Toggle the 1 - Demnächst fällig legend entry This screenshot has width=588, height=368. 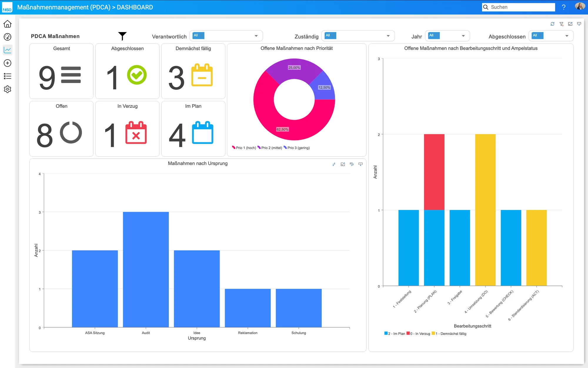(449, 334)
